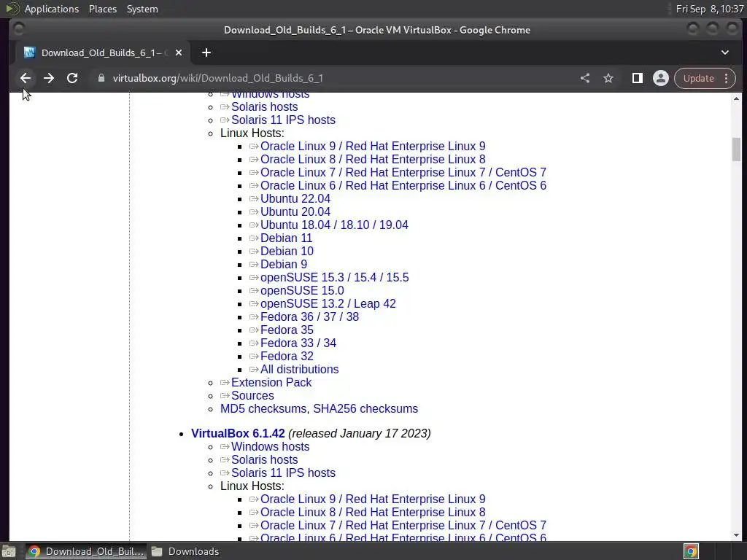Screen dimensions: 747x560
Task: Open Oracle Linux 7 / CentOS 7 link under VirtualBox 6.1.42
Action: pyautogui.click(x=403, y=525)
